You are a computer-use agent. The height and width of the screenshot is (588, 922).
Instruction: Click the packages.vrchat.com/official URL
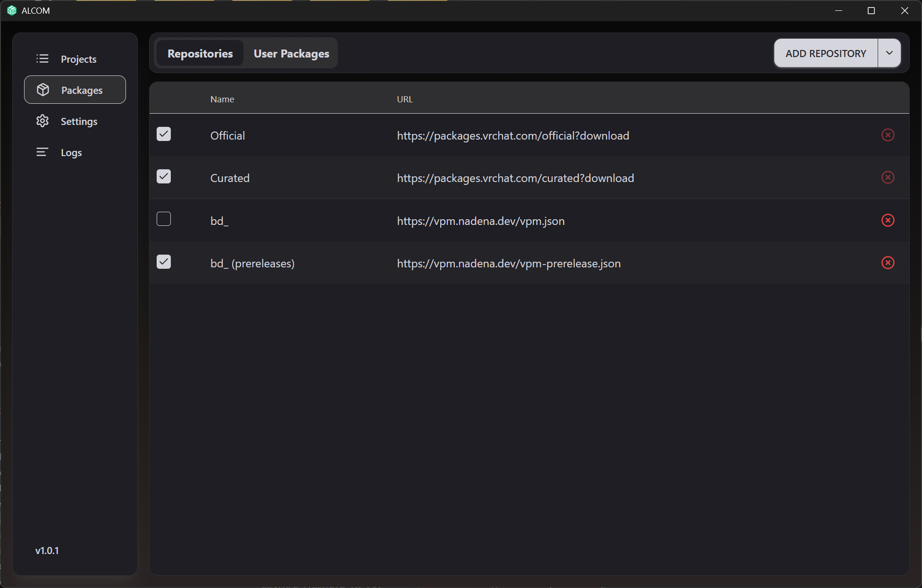pyautogui.click(x=513, y=135)
